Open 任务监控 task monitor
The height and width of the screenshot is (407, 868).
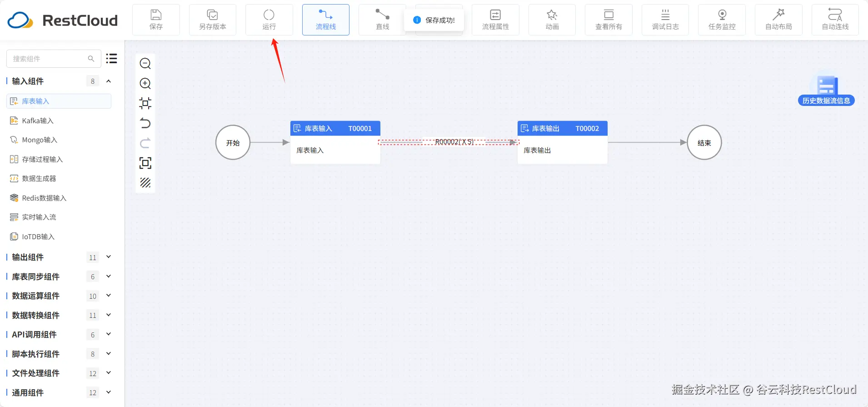click(722, 20)
